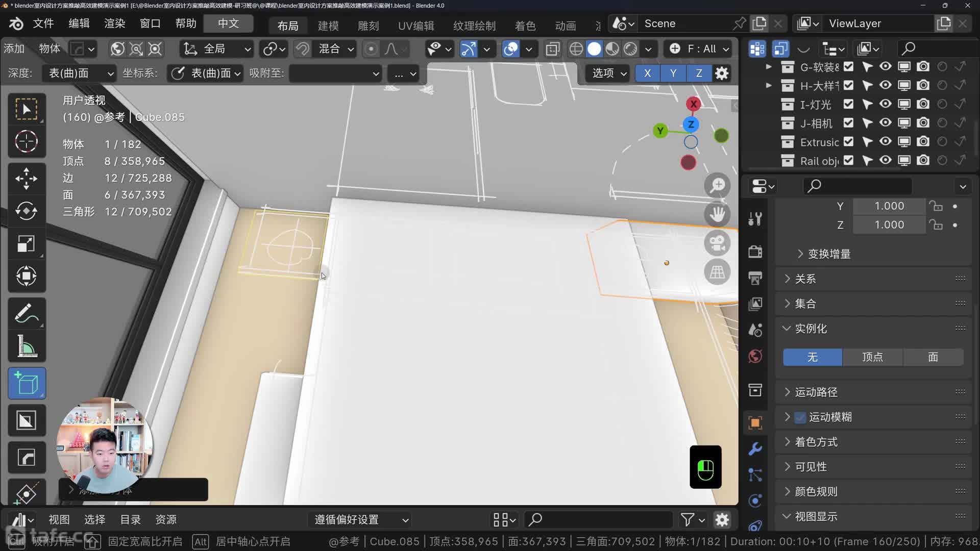Switch to solid viewport shading
980x551 pixels.
pyautogui.click(x=594, y=49)
